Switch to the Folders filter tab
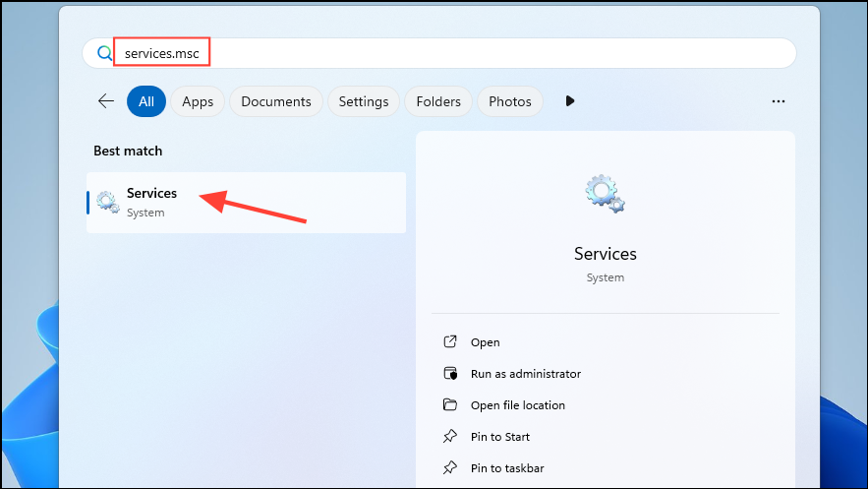 (438, 101)
